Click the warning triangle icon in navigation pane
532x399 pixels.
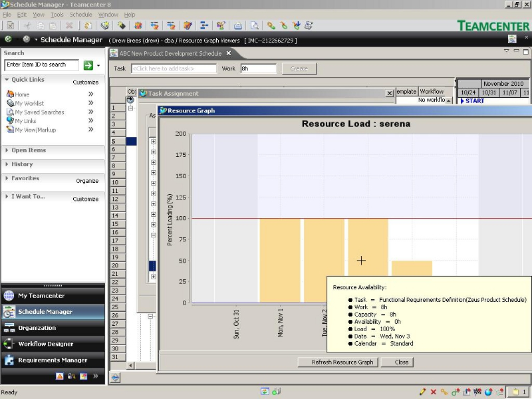(59, 376)
